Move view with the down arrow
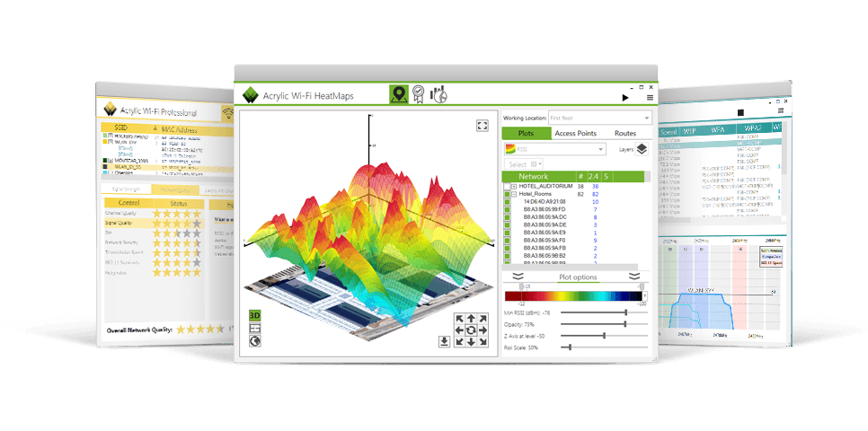 pos(471,342)
